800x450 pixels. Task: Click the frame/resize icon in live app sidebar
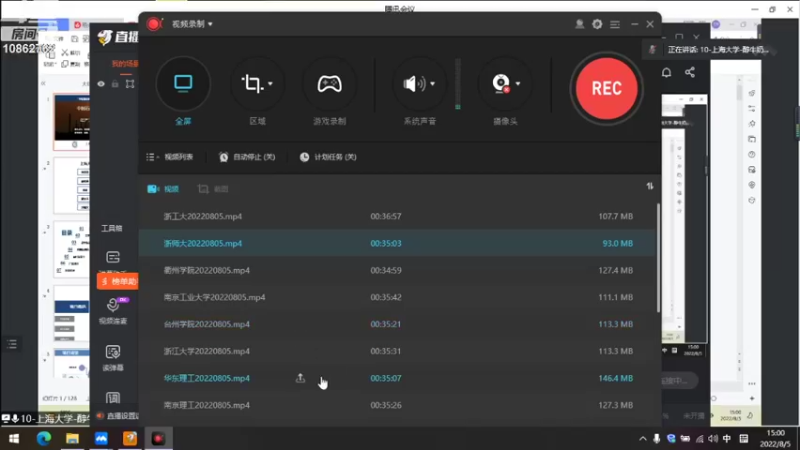130,84
